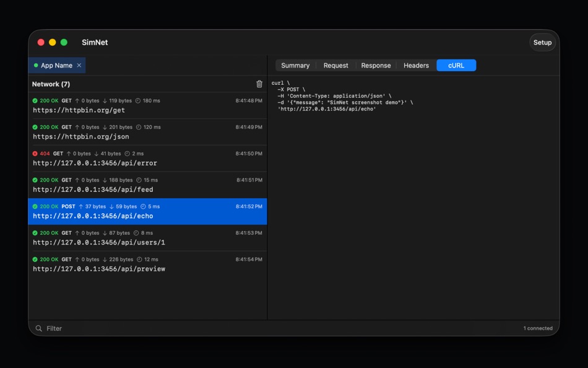Click the green dot in the App Name chip
The image size is (588, 368).
click(x=37, y=65)
